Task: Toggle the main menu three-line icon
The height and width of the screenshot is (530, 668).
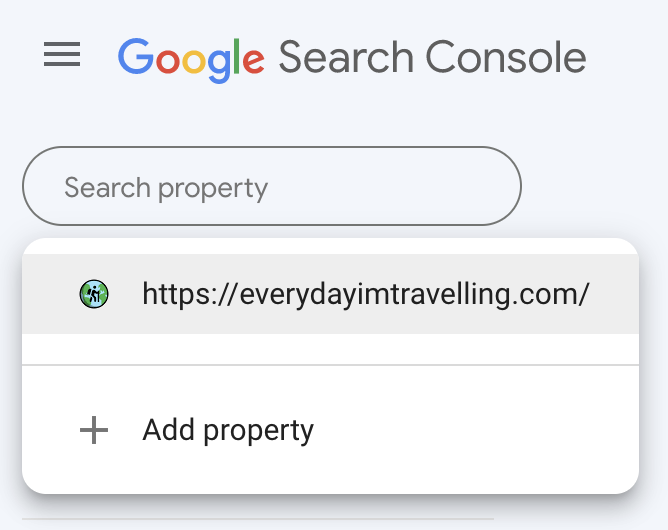Action: [62, 56]
